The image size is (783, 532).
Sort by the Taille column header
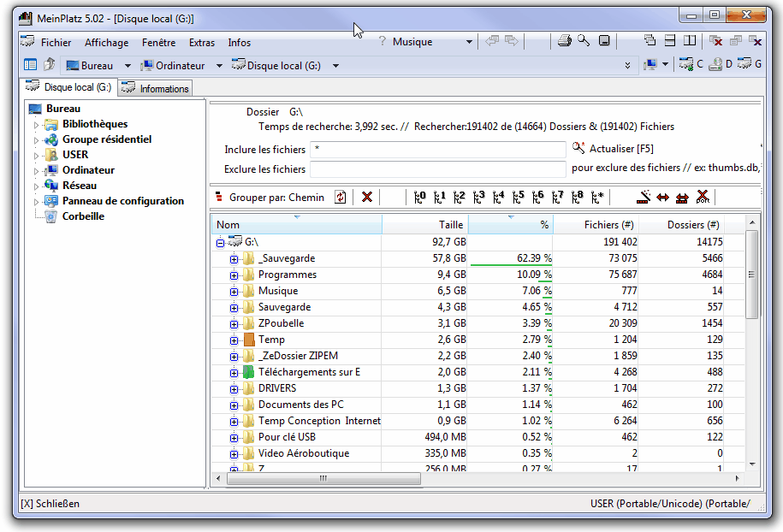pyautogui.click(x=425, y=225)
